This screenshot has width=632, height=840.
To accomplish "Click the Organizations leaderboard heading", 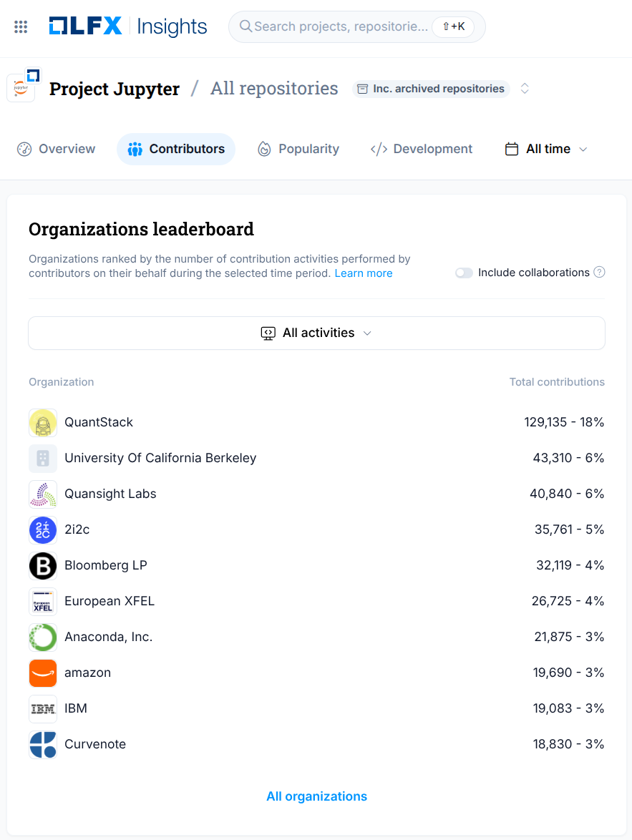I will (x=141, y=229).
